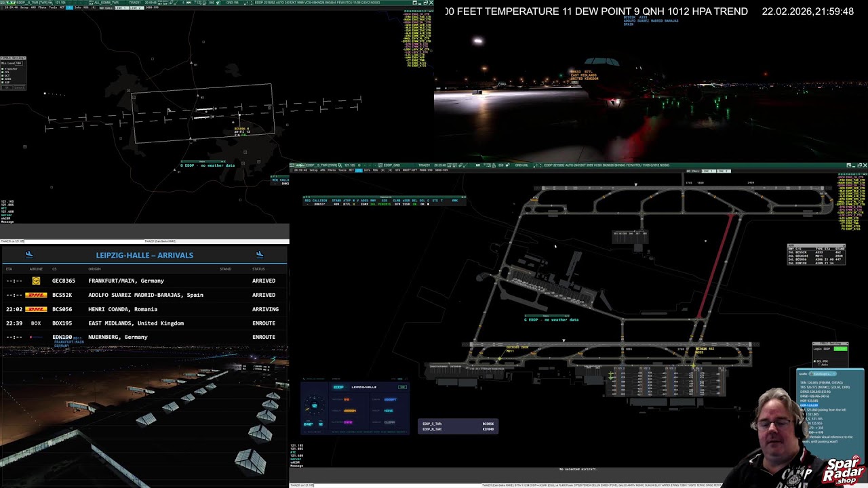Click BCS056 Henri Coanda arrival row

point(144,309)
